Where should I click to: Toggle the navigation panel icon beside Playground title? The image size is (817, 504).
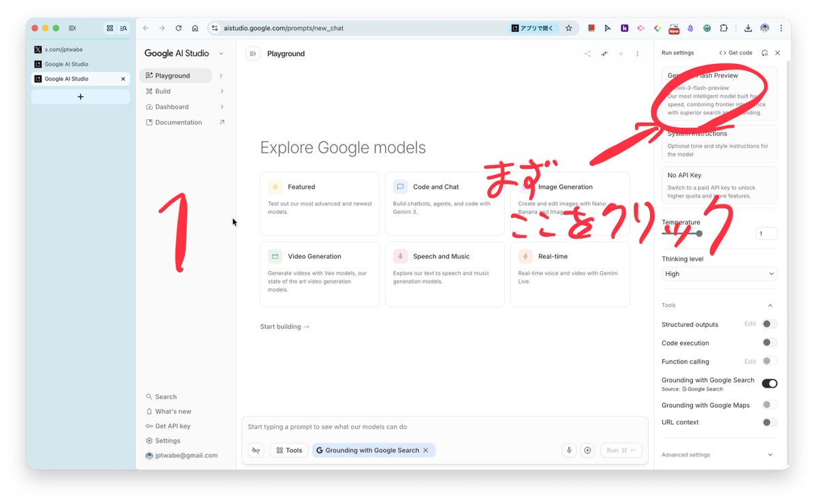click(253, 54)
